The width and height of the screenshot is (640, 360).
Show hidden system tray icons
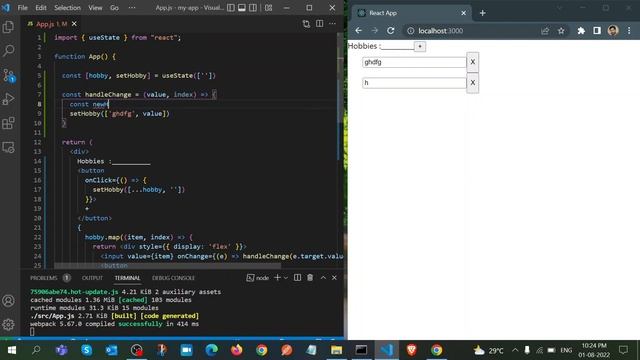click(515, 350)
